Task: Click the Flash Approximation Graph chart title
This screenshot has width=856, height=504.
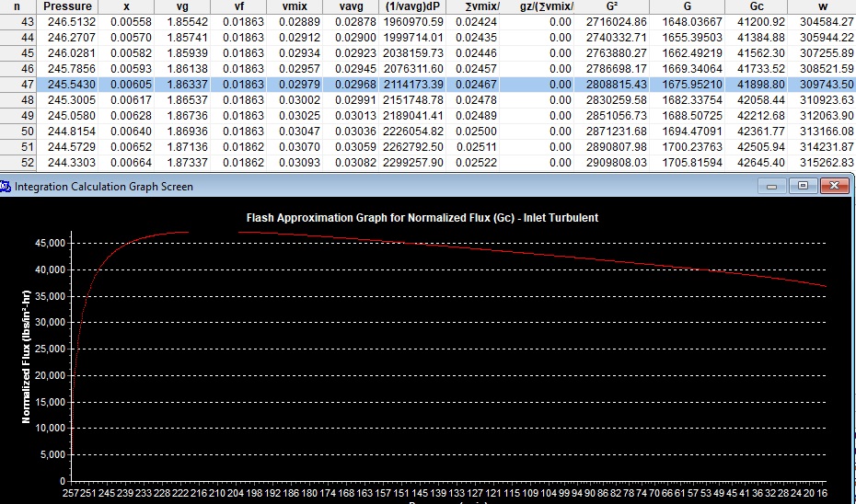Action: 422,218
